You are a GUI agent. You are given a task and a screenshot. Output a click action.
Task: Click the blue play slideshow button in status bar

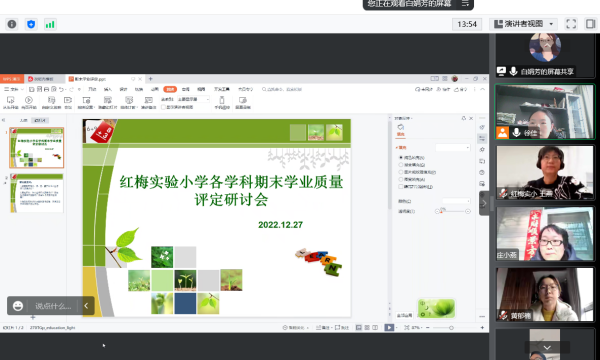[x=389, y=327]
